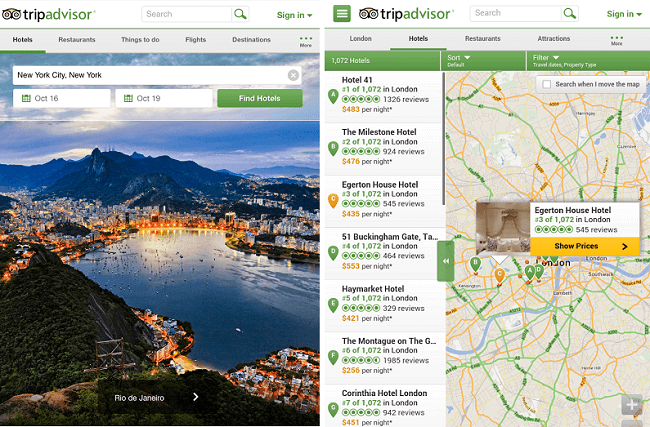Select the London tab
Screen dimensions: 650x427
[360, 39]
